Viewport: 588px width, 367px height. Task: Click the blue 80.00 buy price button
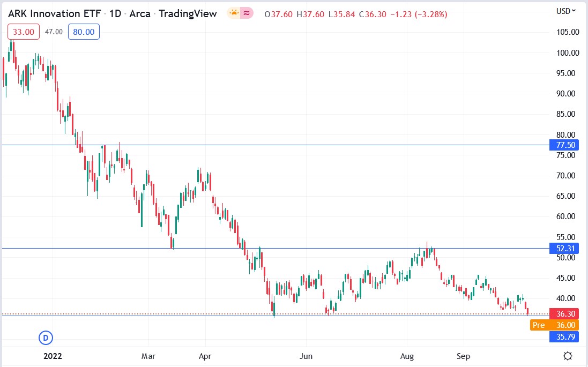(x=84, y=32)
